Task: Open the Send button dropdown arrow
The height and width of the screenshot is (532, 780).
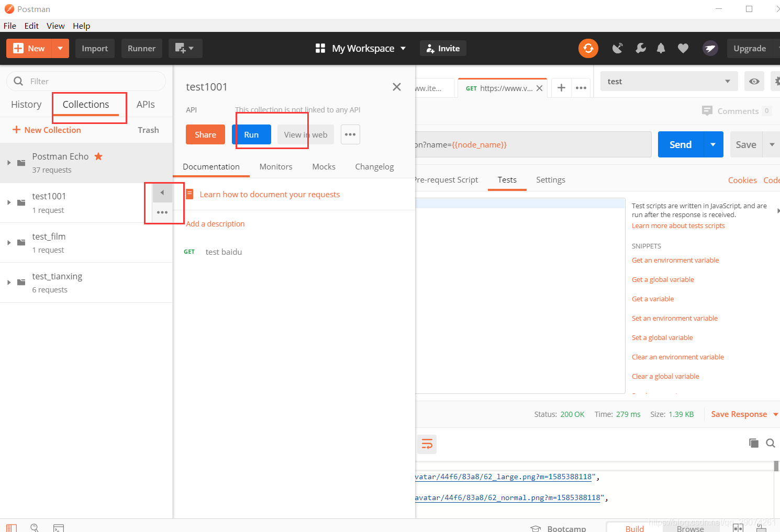Action: (x=713, y=144)
